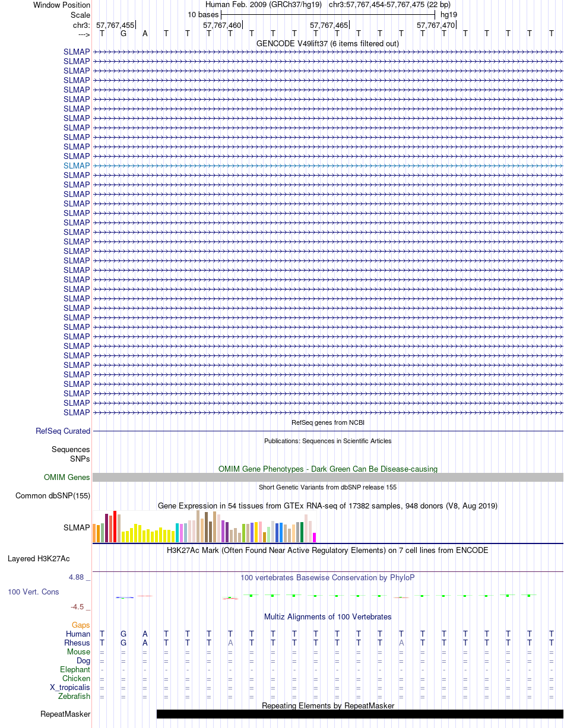Click the SNPs label under Sequences
564x728 pixels.
(x=80, y=459)
